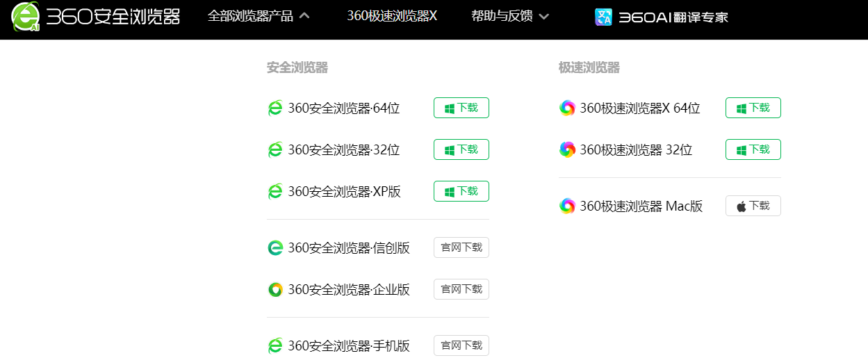The height and width of the screenshot is (358, 868).
Task: Click the 360安全浏览器·32位 product name
Action: pyautogui.click(x=344, y=150)
